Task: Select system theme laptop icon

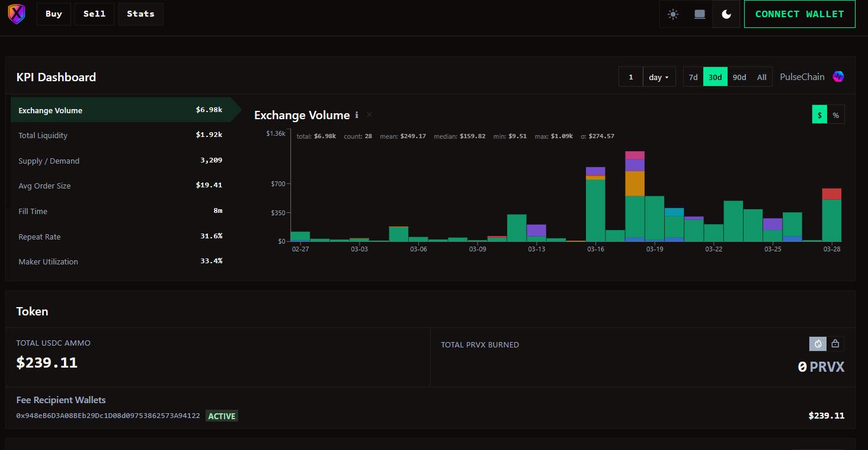Action: click(x=700, y=14)
